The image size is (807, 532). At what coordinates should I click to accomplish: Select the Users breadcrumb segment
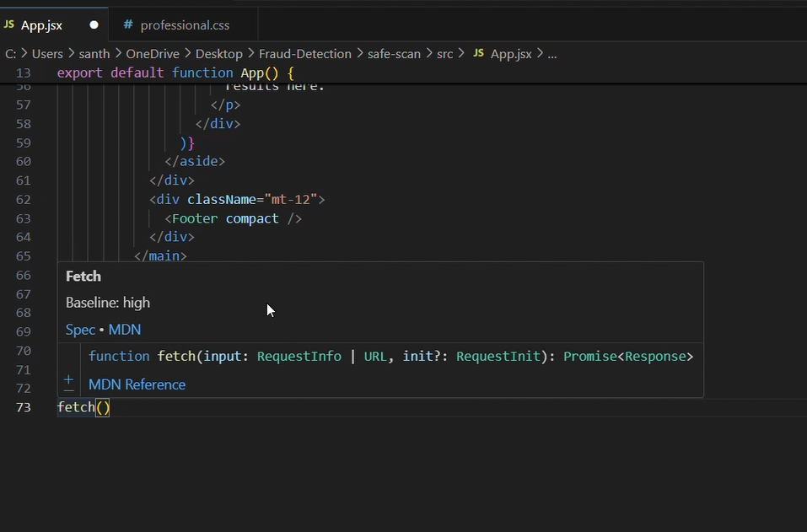pyautogui.click(x=47, y=54)
